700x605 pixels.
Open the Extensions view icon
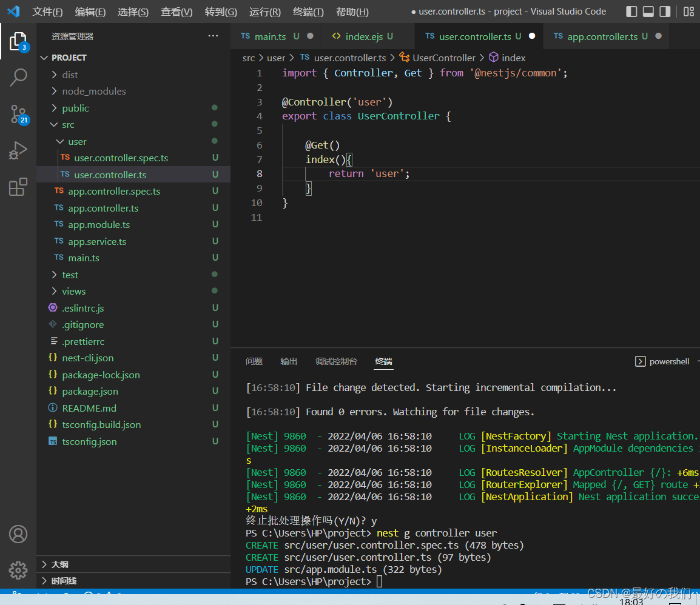[x=18, y=187]
